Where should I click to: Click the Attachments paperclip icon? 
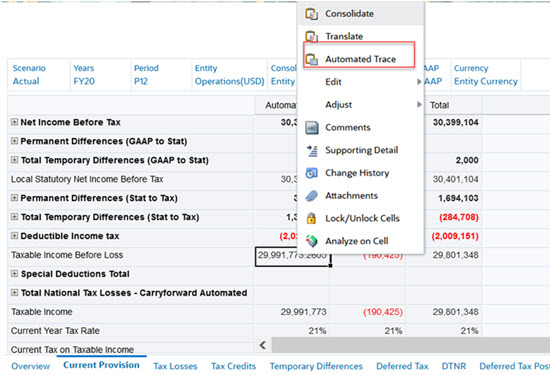tap(311, 196)
